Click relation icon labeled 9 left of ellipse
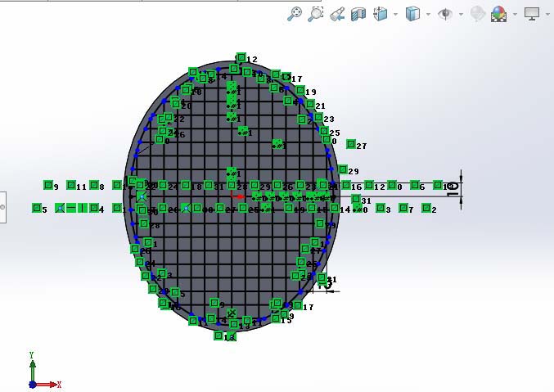Screen dimensions: 554x392 (x=48, y=185)
